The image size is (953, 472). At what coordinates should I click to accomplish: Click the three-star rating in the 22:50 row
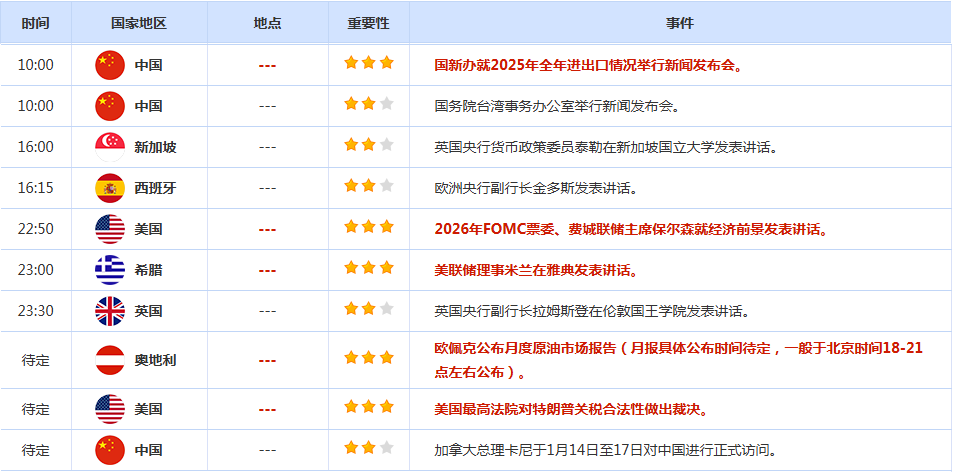tap(369, 227)
